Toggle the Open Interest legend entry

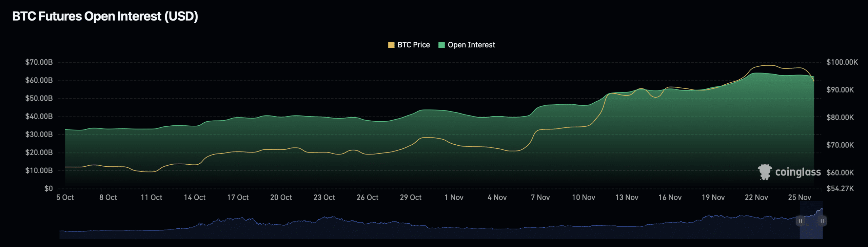click(467, 45)
